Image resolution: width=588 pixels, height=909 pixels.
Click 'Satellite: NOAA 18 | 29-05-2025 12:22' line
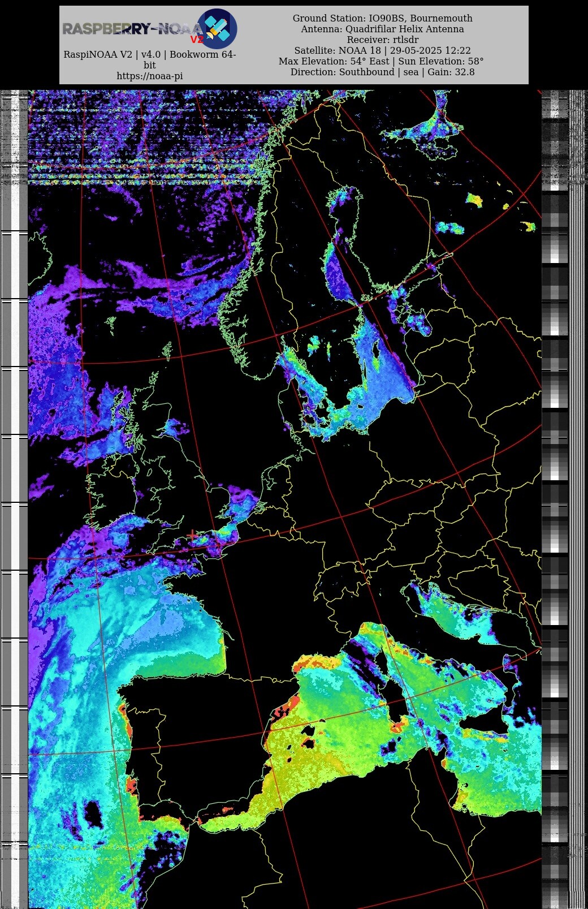[383, 50]
